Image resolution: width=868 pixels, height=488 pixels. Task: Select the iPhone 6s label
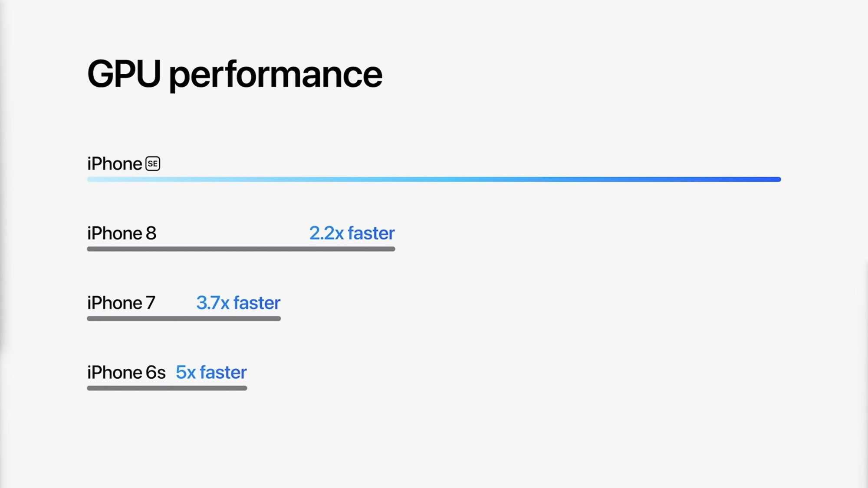click(x=126, y=372)
